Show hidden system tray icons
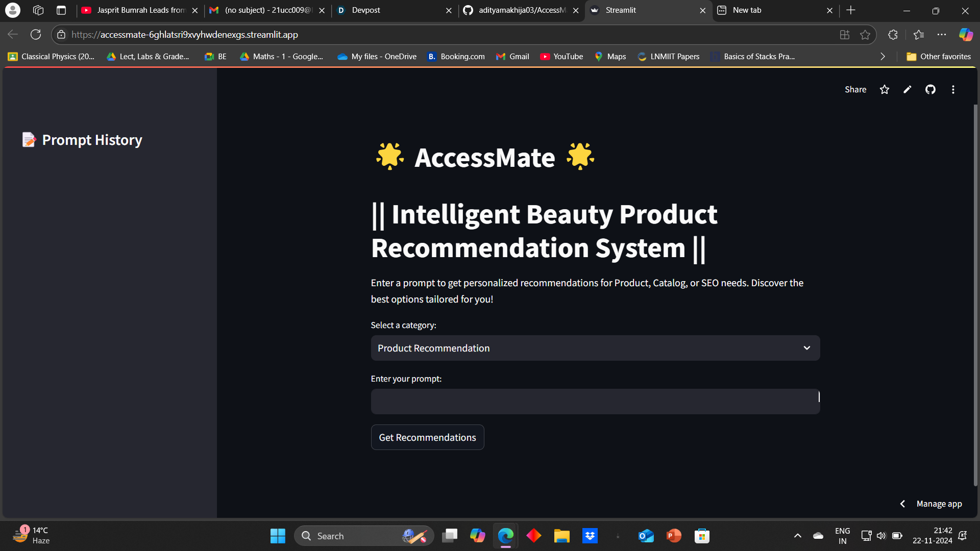The height and width of the screenshot is (551, 980). click(x=798, y=536)
